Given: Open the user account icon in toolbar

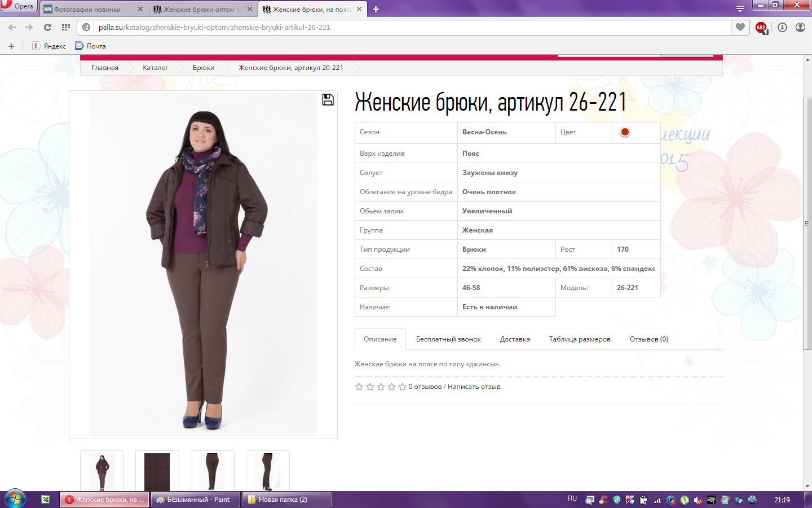Looking at the screenshot, I should [x=800, y=27].
